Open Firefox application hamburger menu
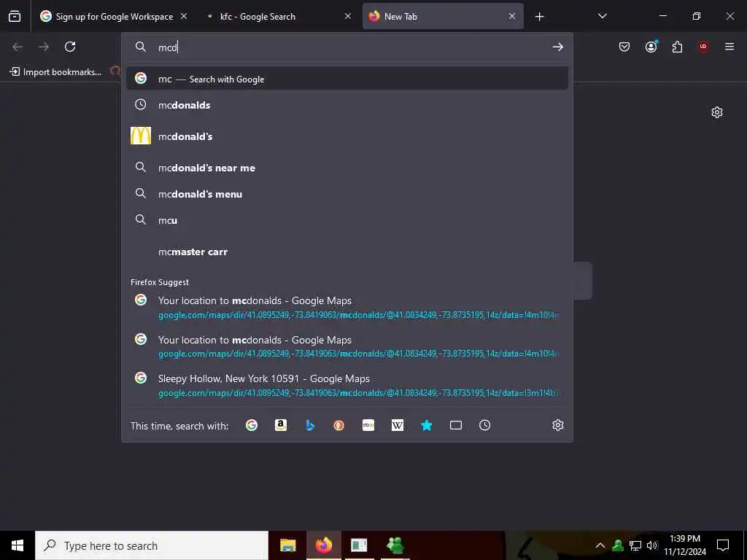 (729, 47)
